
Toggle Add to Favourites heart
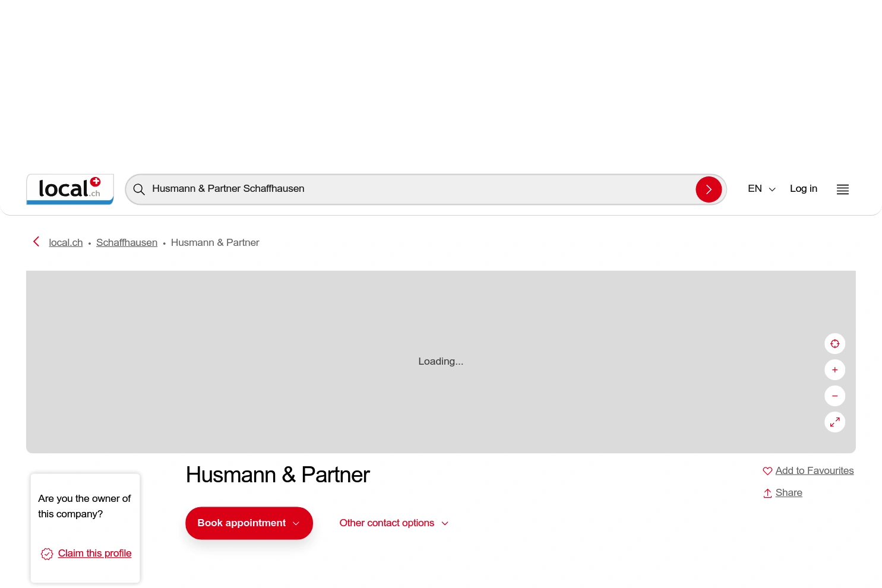tap(767, 470)
